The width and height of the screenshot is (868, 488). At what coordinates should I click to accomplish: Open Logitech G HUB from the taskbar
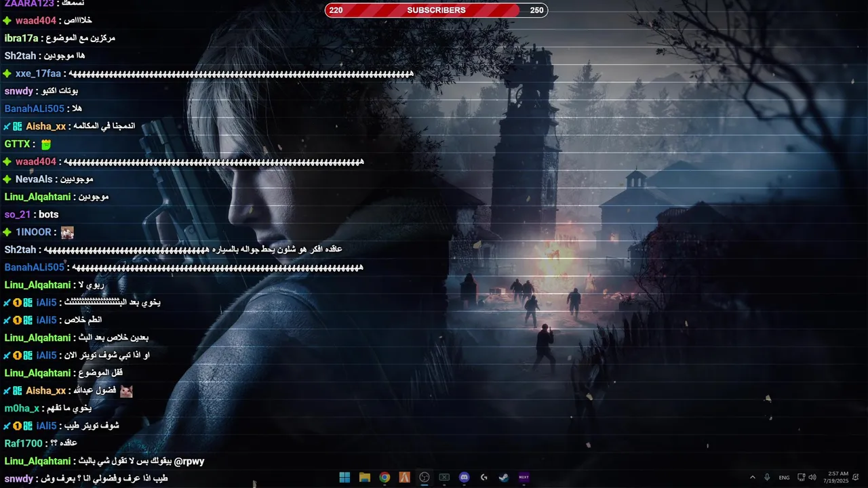(x=484, y=477)
